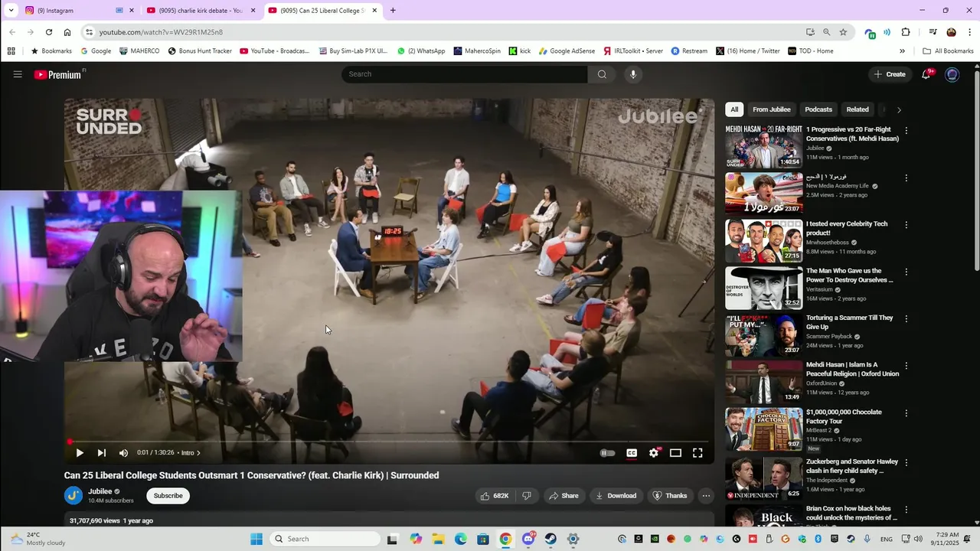Reload the current page
The width and height of the screenshot is (980, 551).
click(49, 32)
